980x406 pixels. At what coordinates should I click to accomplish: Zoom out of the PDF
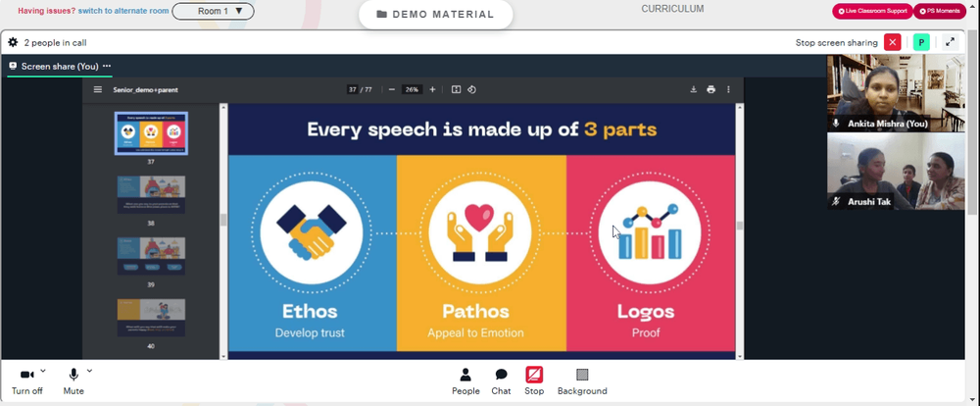(x=391, y=89)
